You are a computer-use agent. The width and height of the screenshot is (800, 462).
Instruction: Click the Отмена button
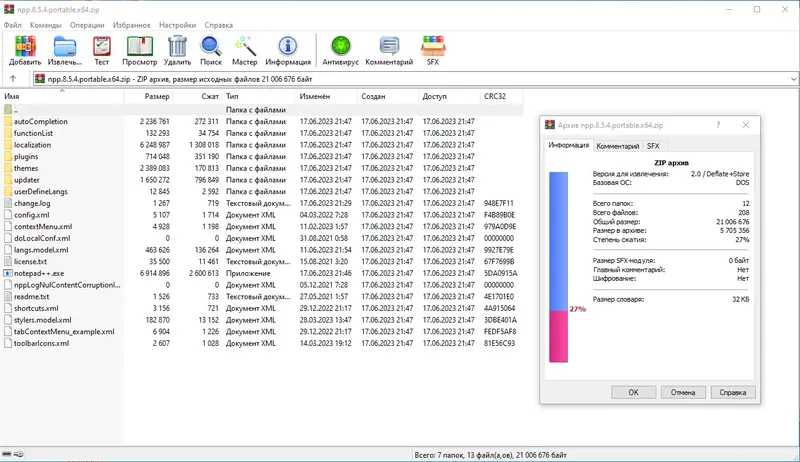pyautogui.click(x=683, y=392)
